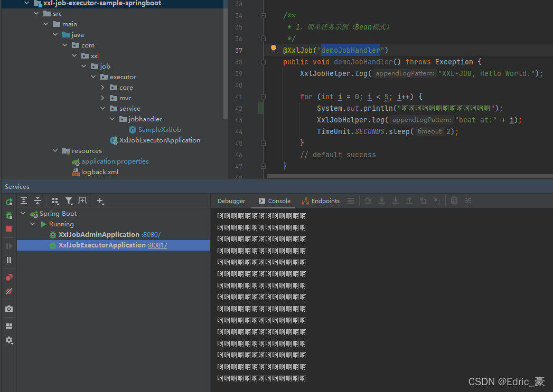The height and width of the screenshot is (392, 553).
Task: Click the Show Execution Point icon
Action: tap(351, 201)
